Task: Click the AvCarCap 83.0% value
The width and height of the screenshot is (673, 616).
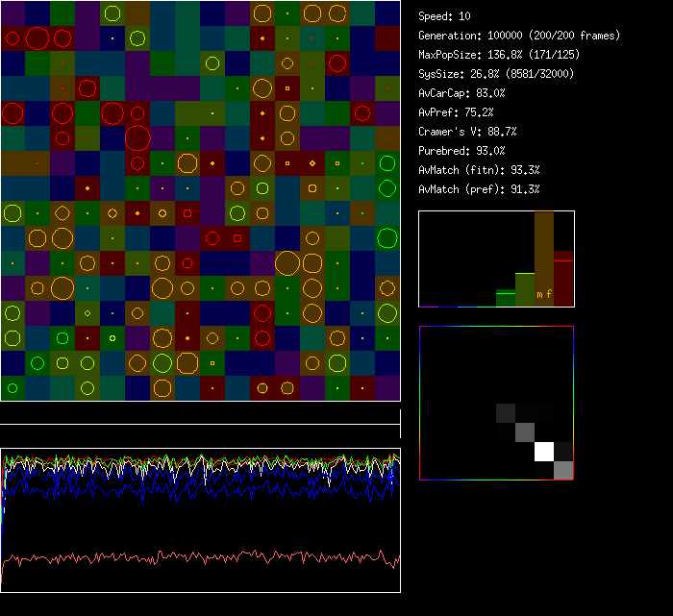Action: 462,93
